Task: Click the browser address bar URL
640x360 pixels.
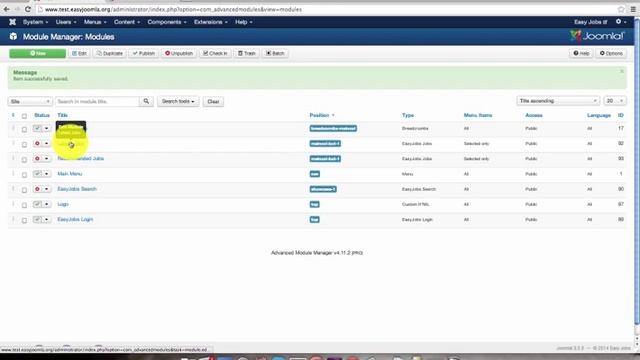Action: coord(173,9)
